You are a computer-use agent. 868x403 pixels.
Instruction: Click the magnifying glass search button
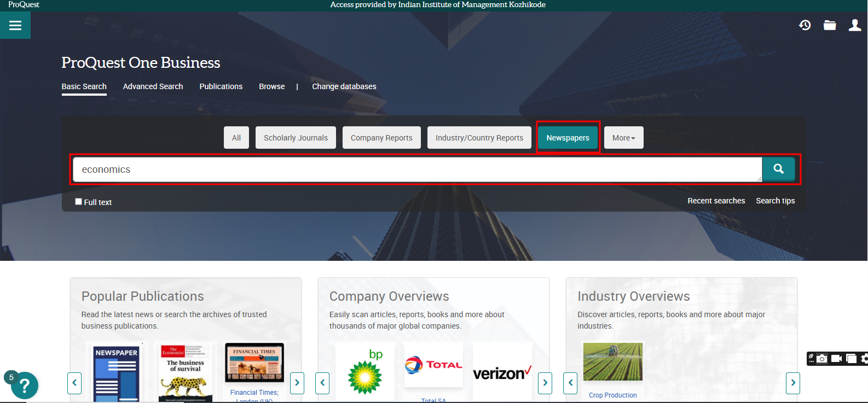(x=778, y=169)
